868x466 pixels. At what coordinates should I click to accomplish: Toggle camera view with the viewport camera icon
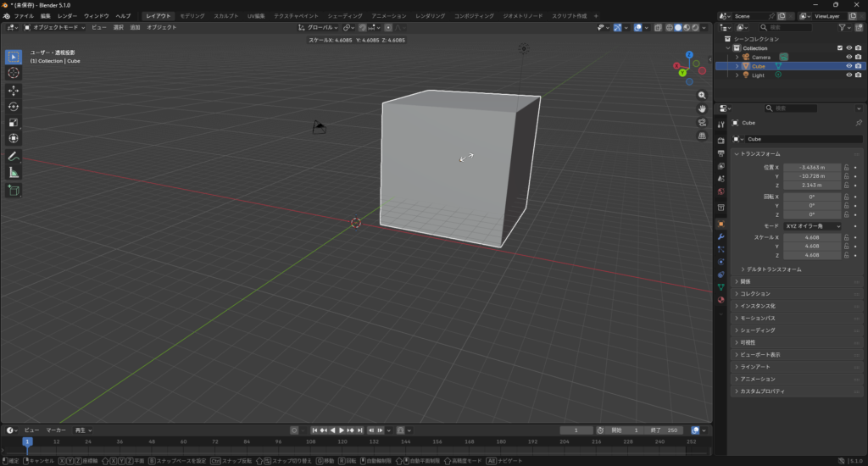702,122
